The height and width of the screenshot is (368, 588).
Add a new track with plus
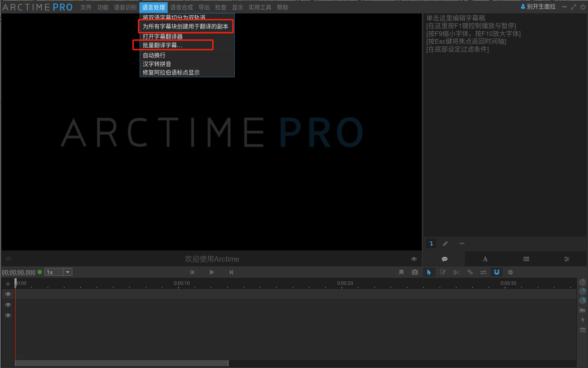tap(8, 284)
